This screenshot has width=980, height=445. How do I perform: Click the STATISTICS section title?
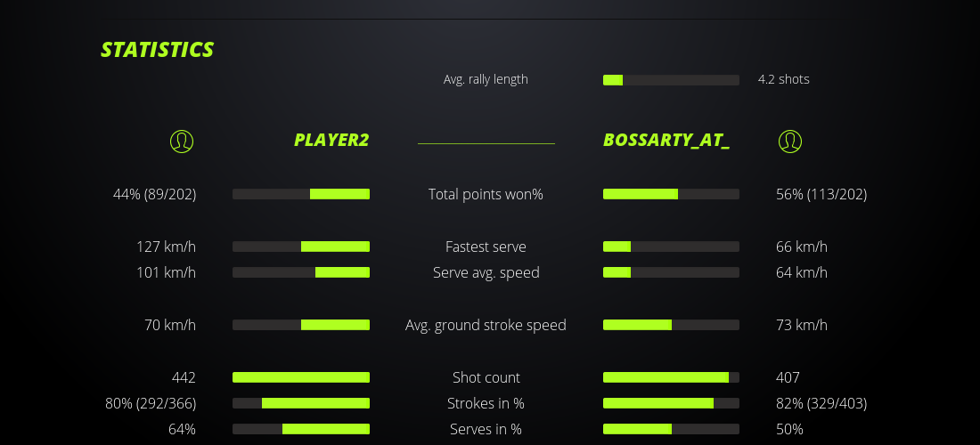click(x=158, y=50)
